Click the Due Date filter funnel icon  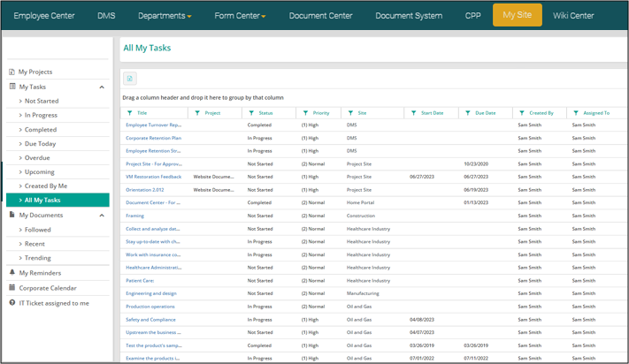pyautogui.click(x=468, y=113)
